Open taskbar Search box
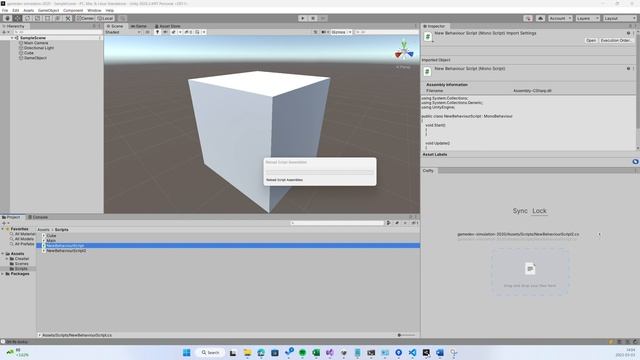 (x=211, y=353)
